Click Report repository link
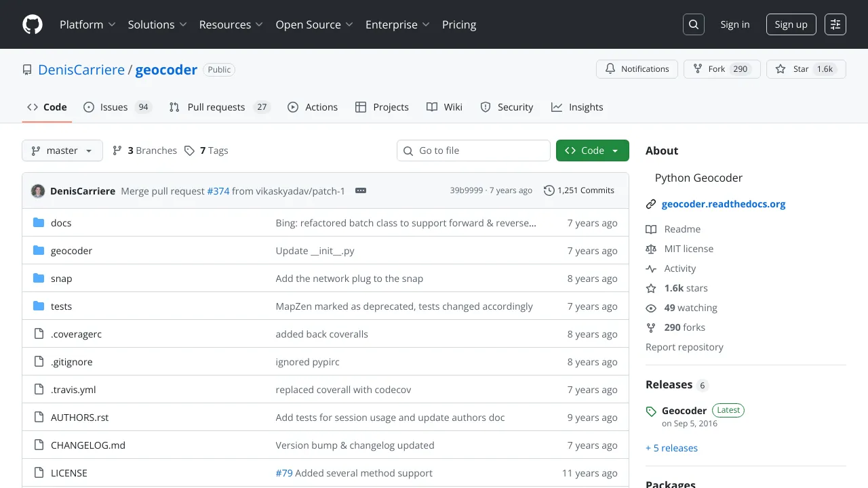868x488 pixels. pos(684,347)
